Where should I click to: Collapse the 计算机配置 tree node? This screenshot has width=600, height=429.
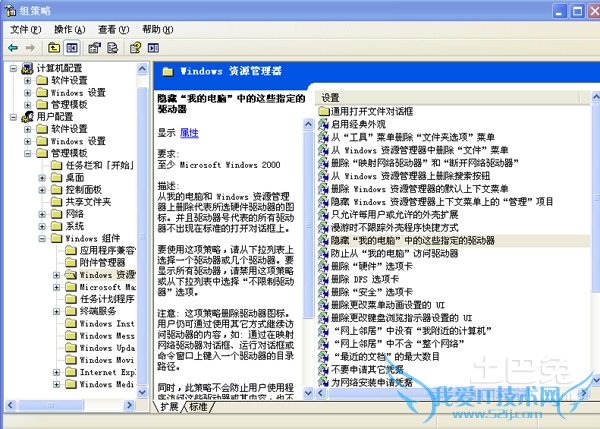[13, 69]
